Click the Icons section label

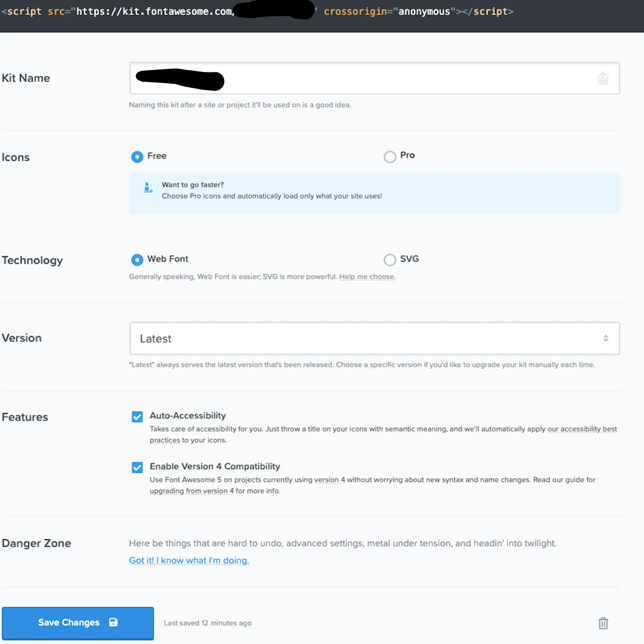(x=16, y=157)
